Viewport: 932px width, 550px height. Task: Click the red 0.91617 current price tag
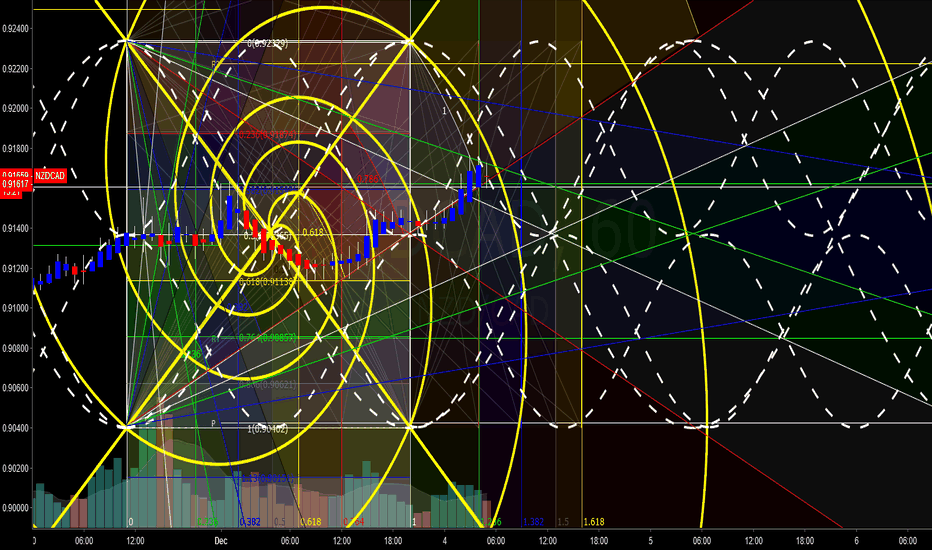tap(15, 184)
